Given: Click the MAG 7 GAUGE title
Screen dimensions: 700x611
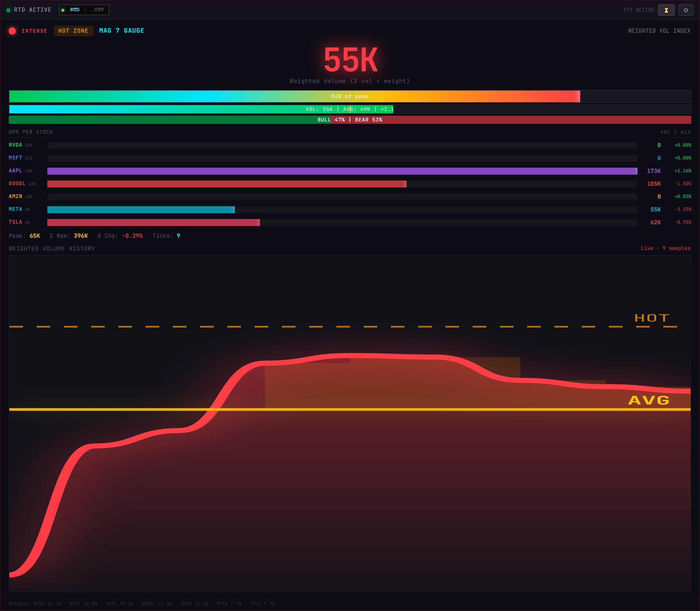Looking at the screenshot, I should [x=122, y=31].
